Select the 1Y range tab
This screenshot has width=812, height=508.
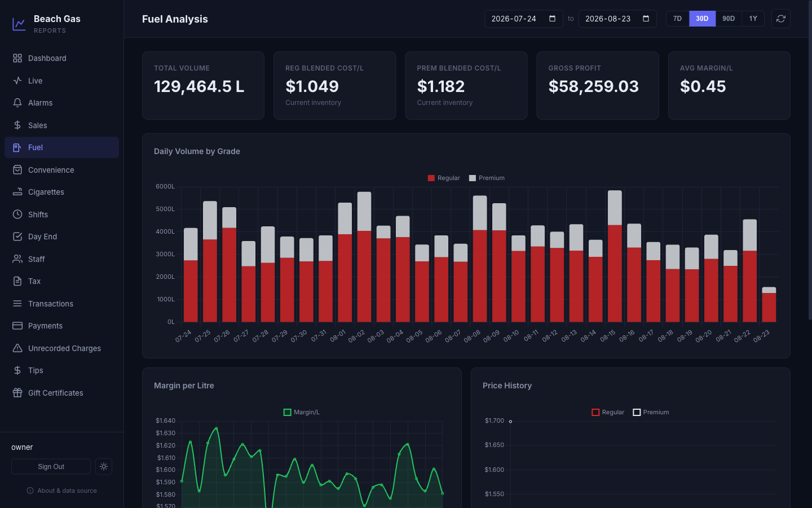pyautogui.click(x=753, y=19)
